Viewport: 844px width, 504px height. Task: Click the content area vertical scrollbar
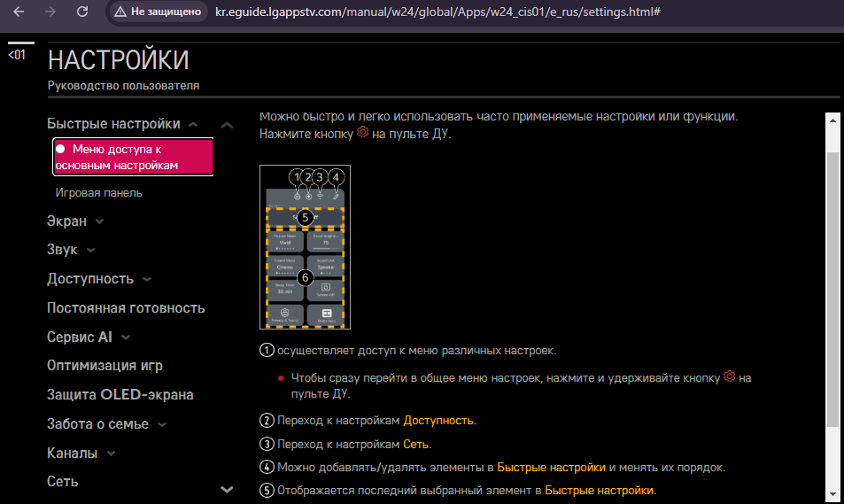click(x=831, y=292)
